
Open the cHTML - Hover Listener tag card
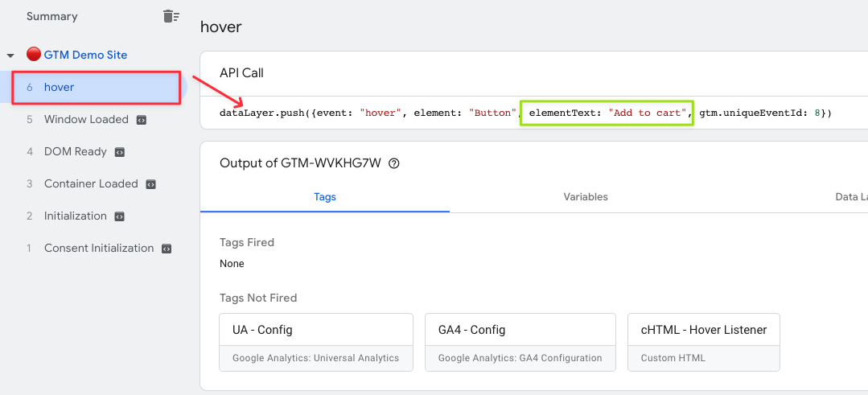(x=704, y=343)
